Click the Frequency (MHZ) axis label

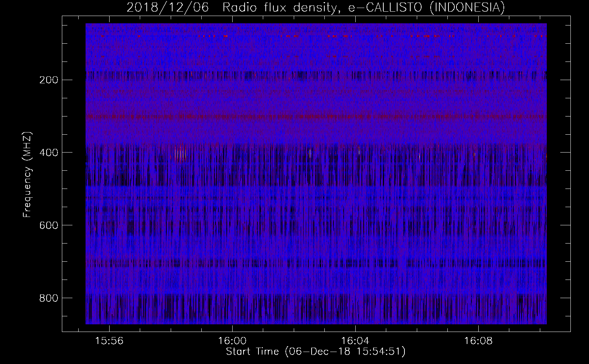[28, 174]
